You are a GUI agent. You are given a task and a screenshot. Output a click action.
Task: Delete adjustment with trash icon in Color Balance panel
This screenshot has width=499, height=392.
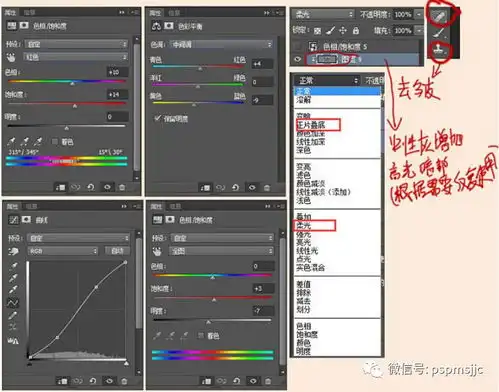267,188
